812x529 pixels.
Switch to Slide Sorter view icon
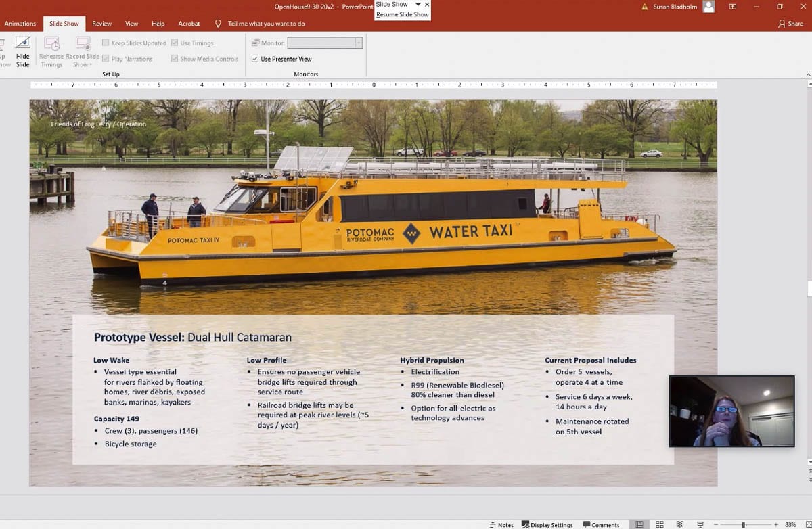click(x=660, y=524)
